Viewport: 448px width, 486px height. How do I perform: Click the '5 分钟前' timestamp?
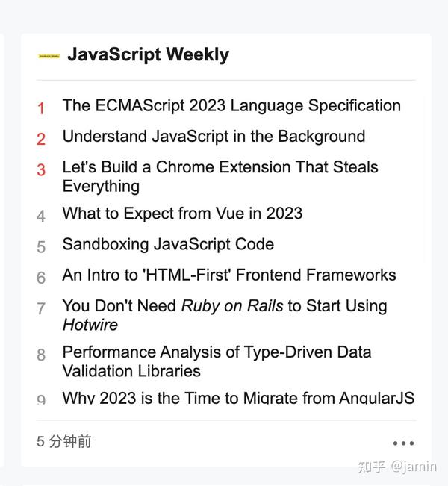pyautogui.click(x=64, y=441)
